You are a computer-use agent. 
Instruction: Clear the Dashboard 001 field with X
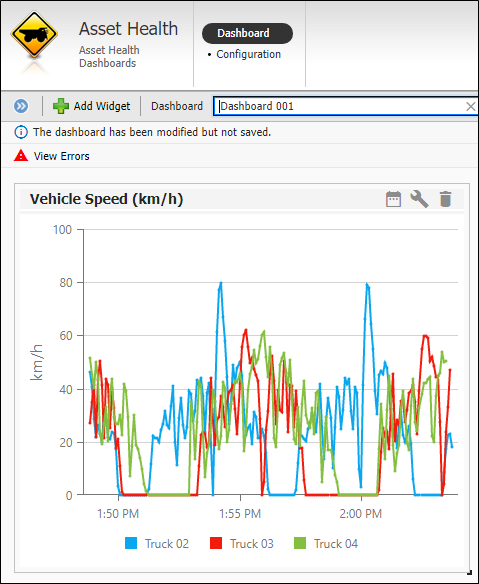[x=470, y=107]
